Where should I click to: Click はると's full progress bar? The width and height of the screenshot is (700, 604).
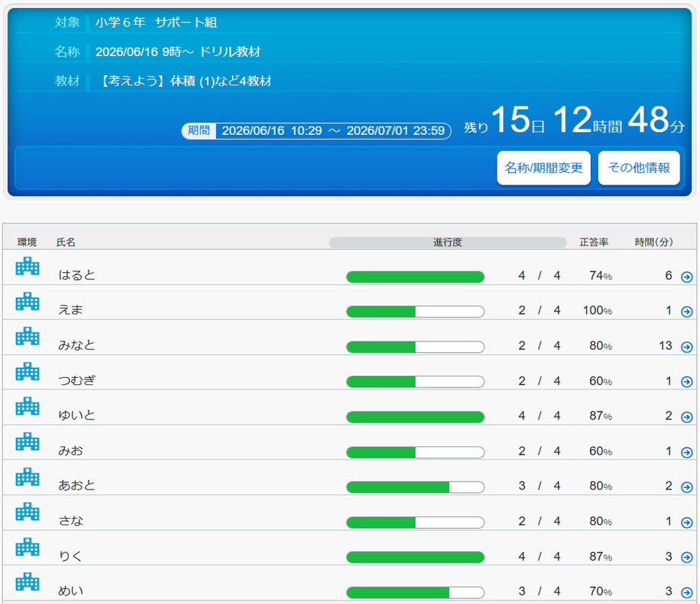(x=415, y=277)
